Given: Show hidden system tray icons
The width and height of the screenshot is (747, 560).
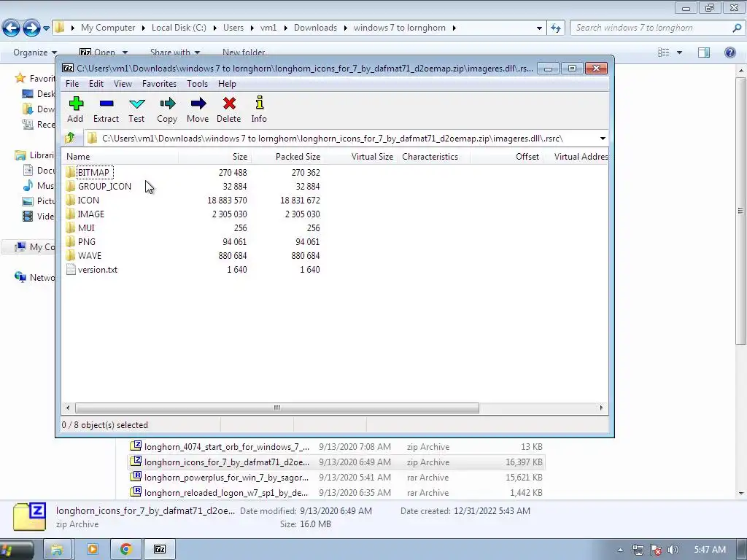Looking at the screenshot, I should [620, 550].
